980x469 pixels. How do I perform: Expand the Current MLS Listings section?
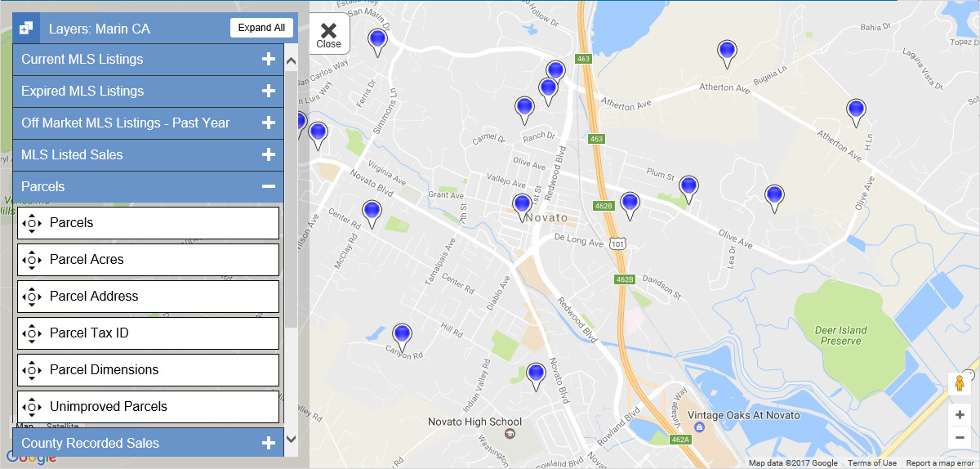point(268,60)
